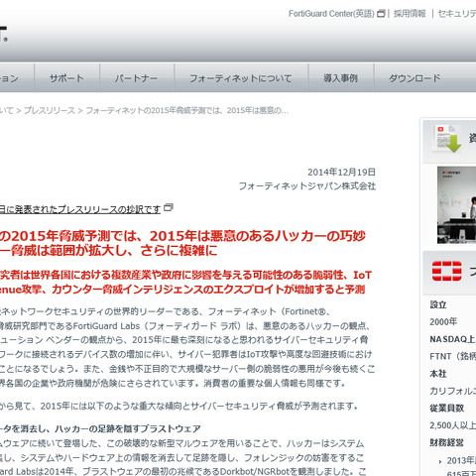Screen dimensions: 476x476
Task: Click red headline about 2015年脅威予測
Action: [182, 243]
